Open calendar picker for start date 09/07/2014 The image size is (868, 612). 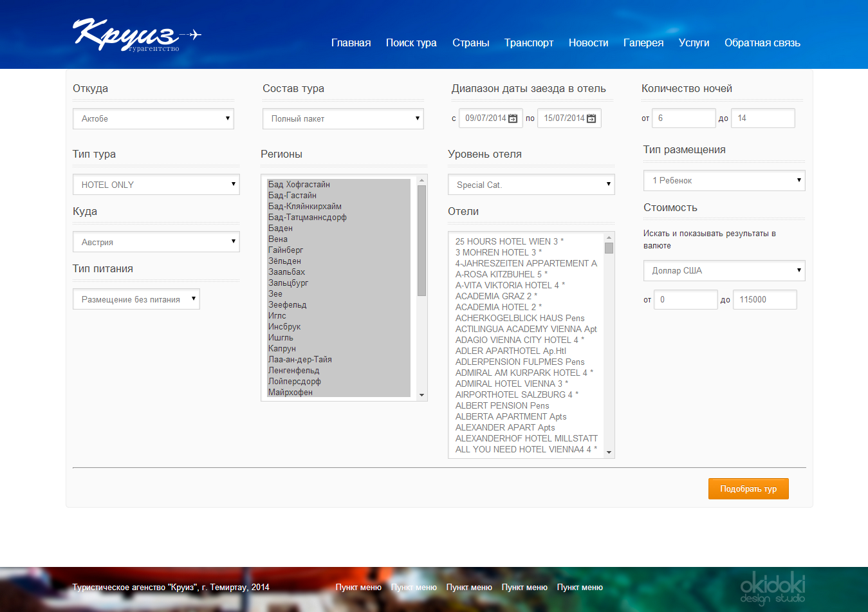513,118
